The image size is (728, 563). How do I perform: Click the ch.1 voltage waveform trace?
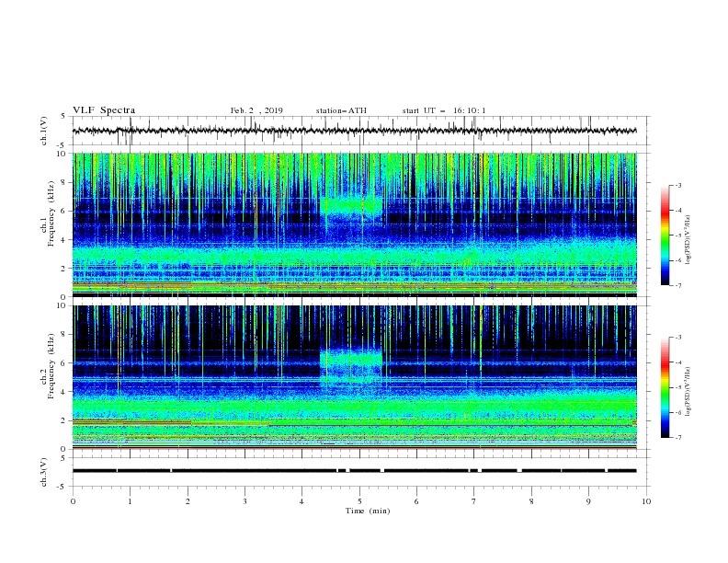pos(354,131)
